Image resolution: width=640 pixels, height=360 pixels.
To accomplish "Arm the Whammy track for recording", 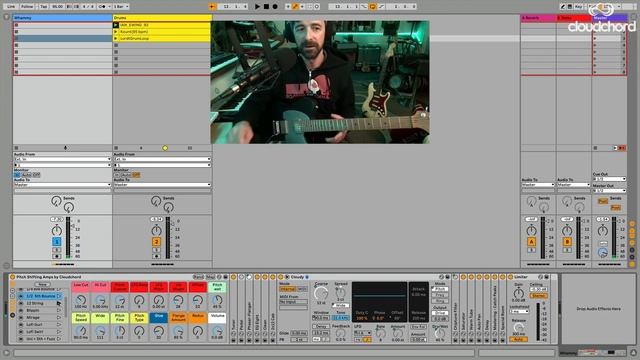I will point(57,256).
